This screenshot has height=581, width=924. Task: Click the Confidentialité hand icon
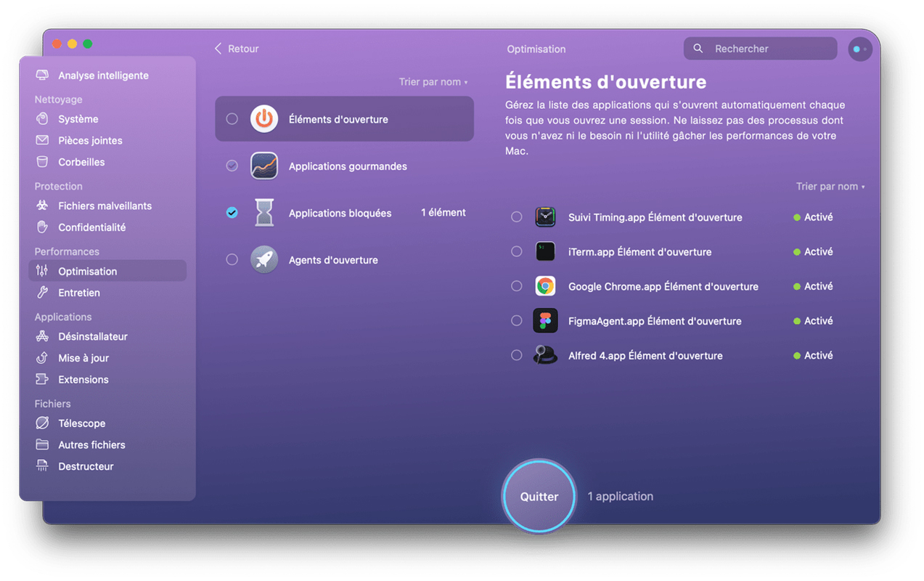click(x=42, y=227)
